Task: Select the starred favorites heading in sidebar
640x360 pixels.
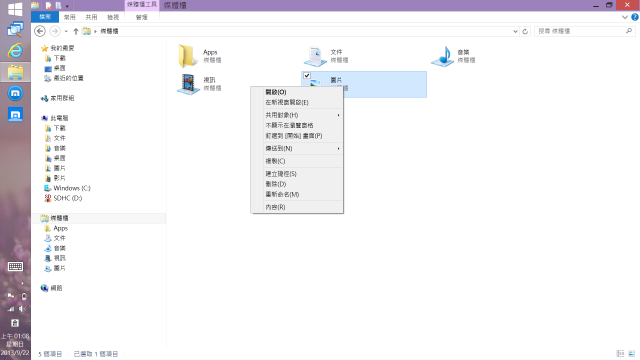Action: [x=58, y=48]
